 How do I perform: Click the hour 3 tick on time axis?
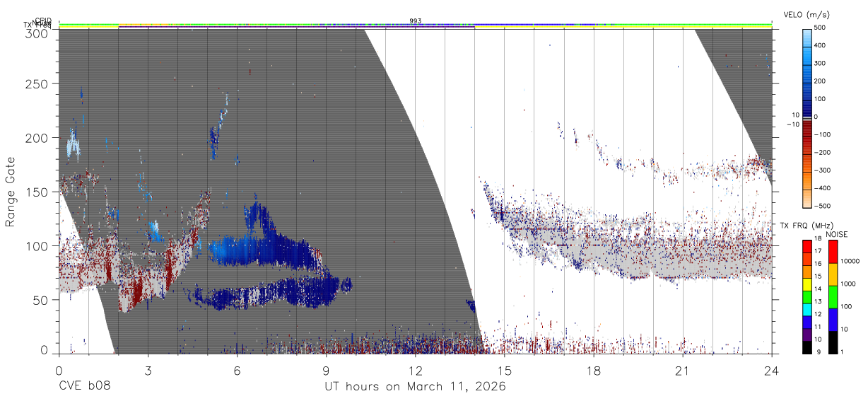tap(148, 370)
